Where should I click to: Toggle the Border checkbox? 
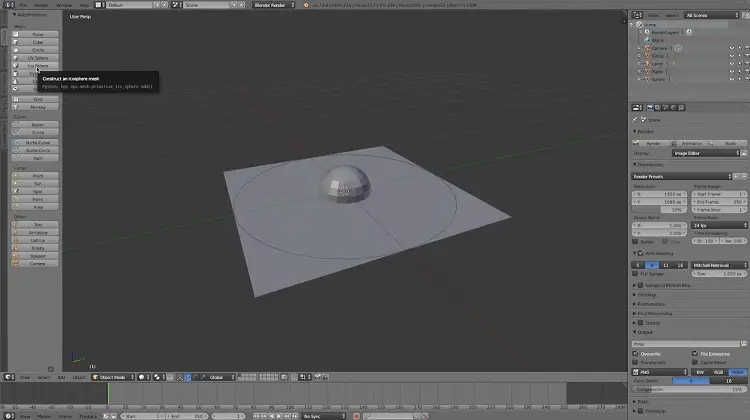click(635, 242)
